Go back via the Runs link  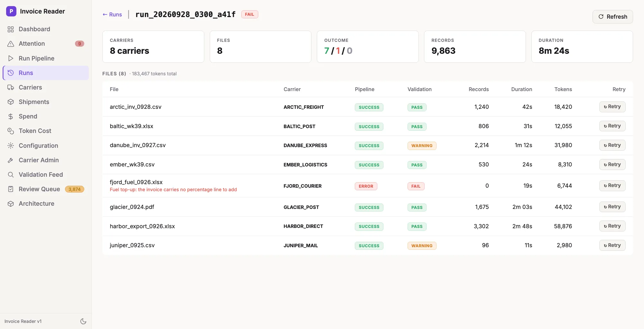click(x=112, y=14)
